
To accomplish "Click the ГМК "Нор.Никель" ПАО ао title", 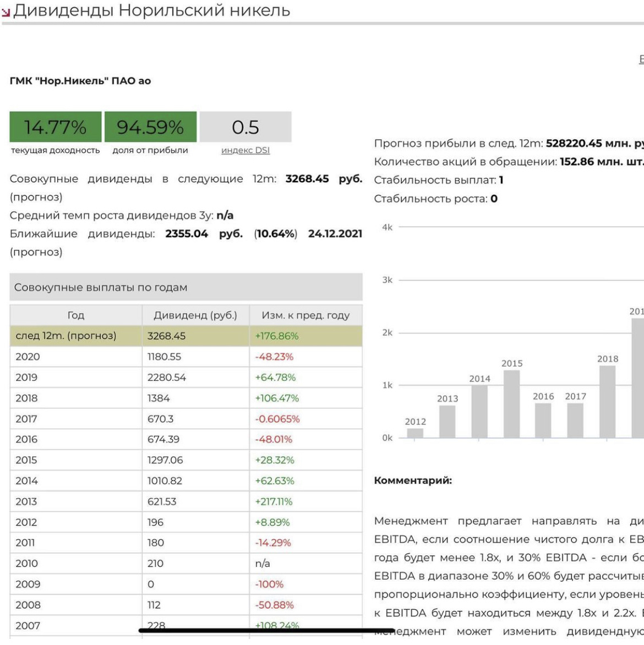I will [x=80, y=80].
